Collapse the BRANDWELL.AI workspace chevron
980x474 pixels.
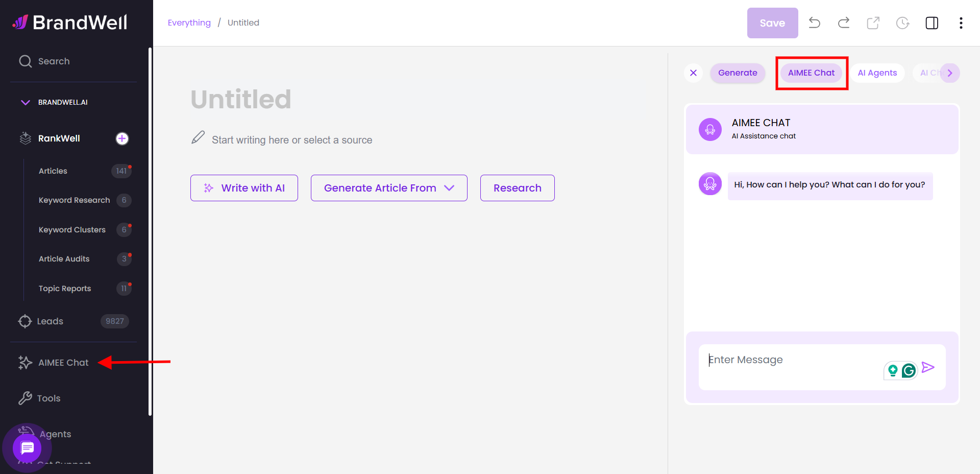[x=25, y=102]
